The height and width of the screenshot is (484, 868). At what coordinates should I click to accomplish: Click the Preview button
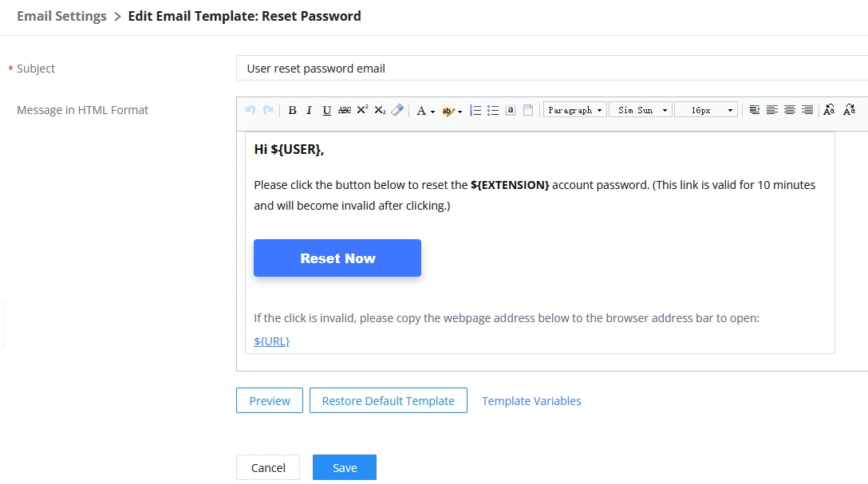(270, 400)
